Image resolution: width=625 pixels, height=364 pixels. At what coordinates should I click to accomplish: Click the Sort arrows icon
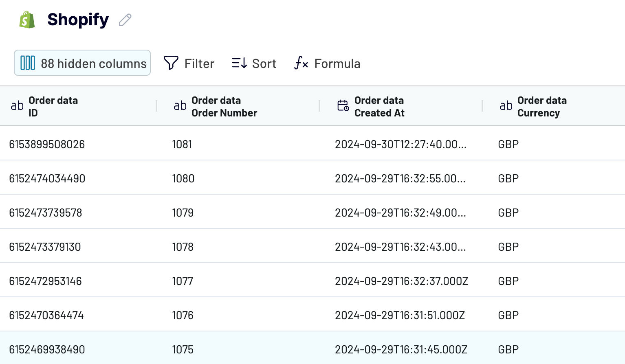pyautogui.click(x=240, y=63)
